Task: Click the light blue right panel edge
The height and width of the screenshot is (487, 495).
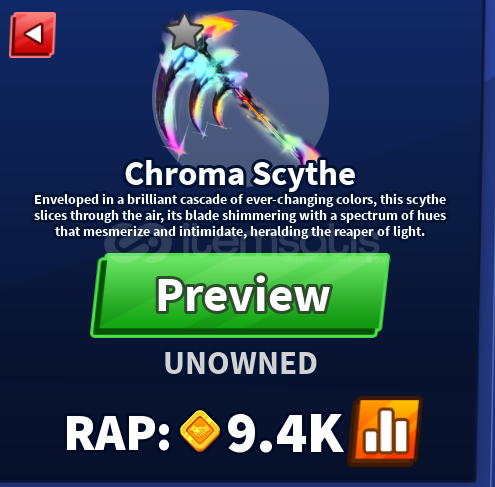Action: 489,243
